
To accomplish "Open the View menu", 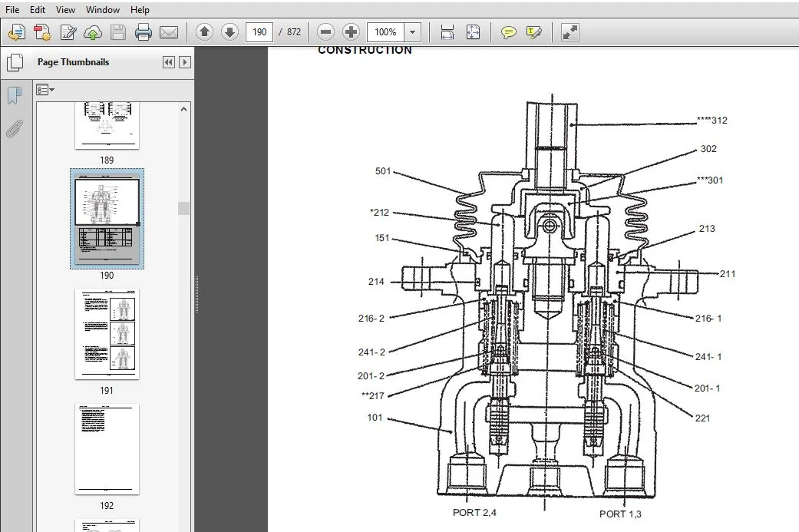I will coord(65,10).
